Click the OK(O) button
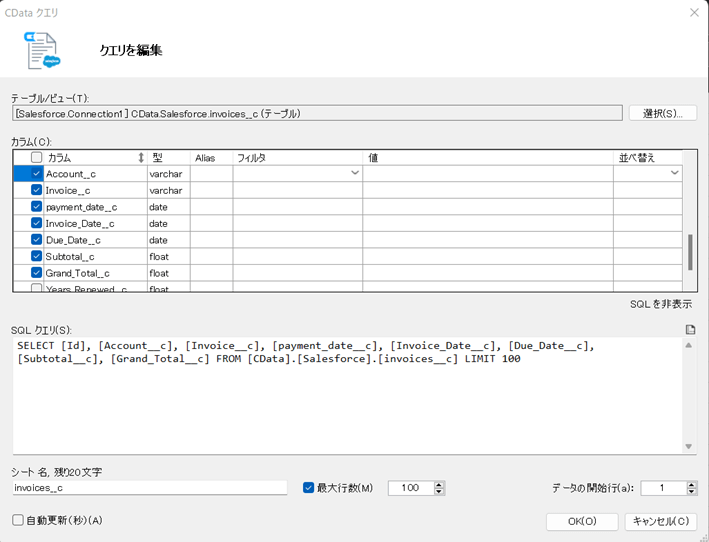Image resolution: width=709 pixels, height=542 pixels. pyautogui.click(x=582, y=522)
